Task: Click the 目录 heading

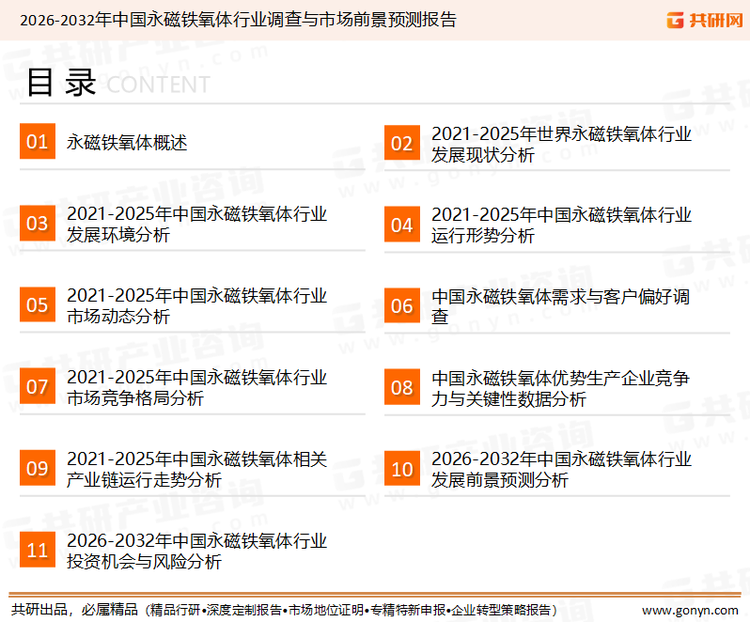Action: pyautogui.click(x=61, y=82)
